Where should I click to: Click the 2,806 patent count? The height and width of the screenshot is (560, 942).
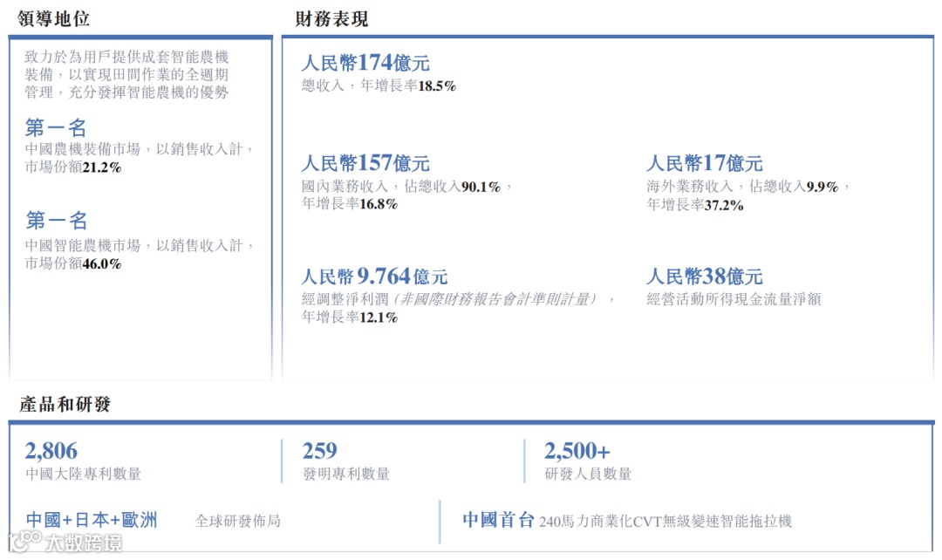pyautogui.click(x=51, y=451)
